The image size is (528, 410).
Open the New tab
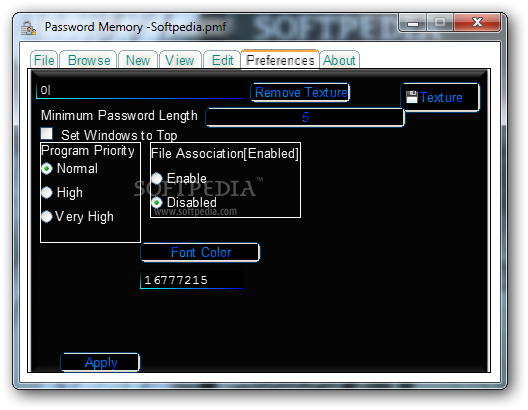(x=138, y=60)
